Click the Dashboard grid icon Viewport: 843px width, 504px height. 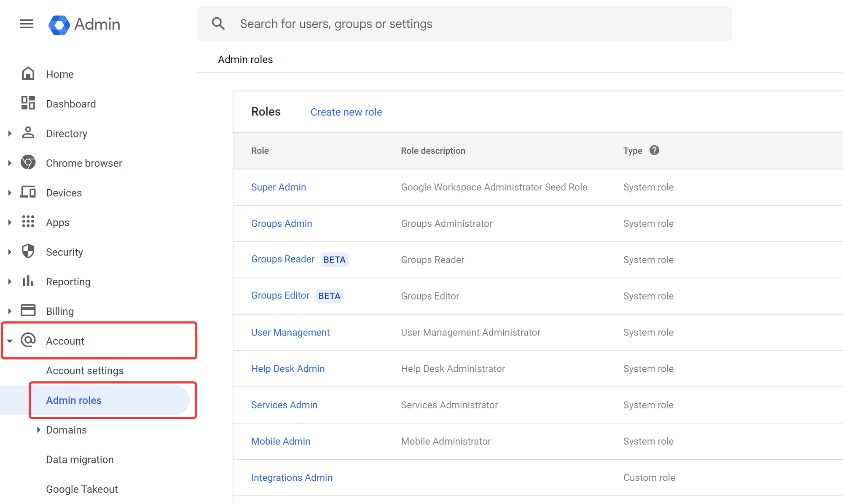coord(28,103)
